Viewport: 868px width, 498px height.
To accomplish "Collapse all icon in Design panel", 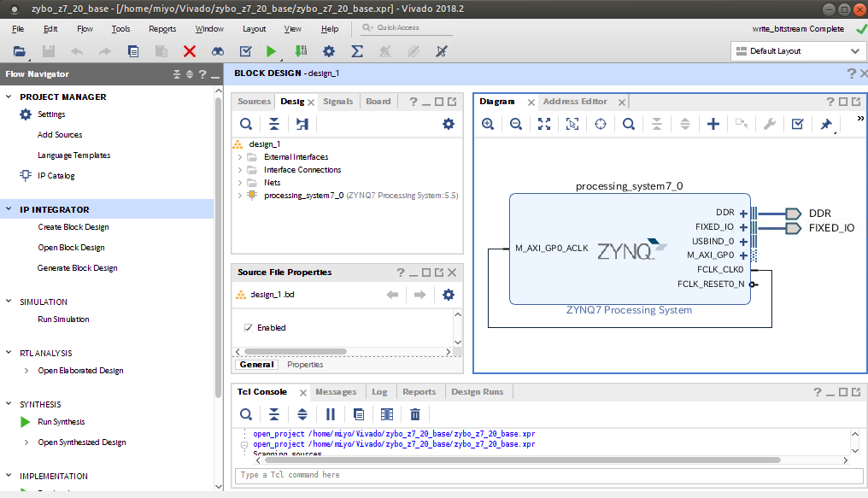I will (x=274, y=124).
